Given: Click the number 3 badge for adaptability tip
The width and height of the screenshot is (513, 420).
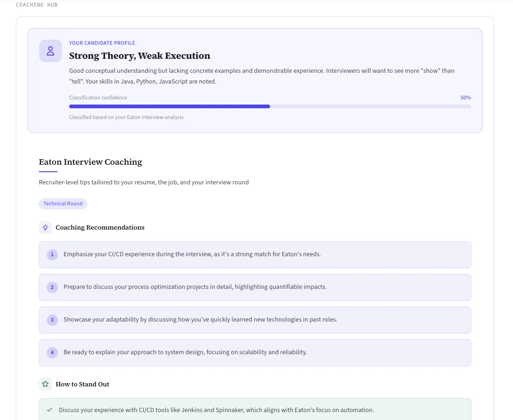Looking at the screenshot, I should click(52, 320).
